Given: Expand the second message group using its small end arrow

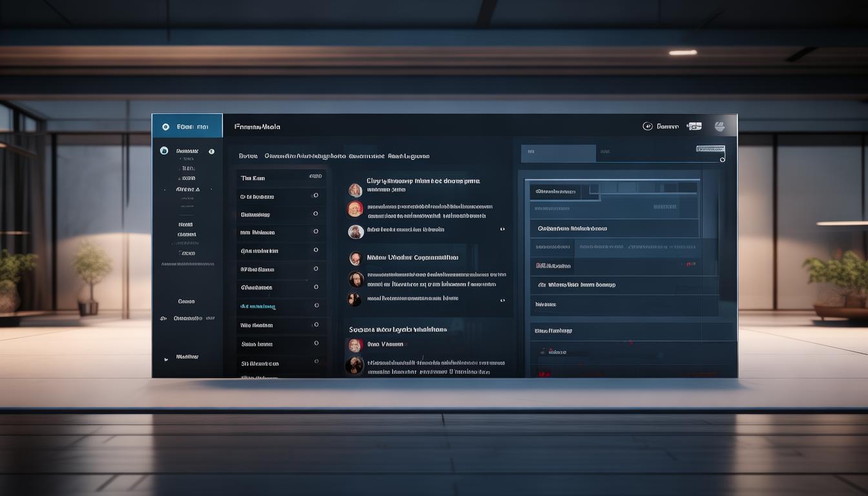Looking at the screenshot, I should (502, 300).
